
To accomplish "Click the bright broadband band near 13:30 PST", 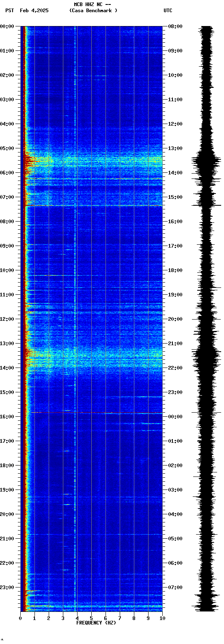I will pos(93,357).
